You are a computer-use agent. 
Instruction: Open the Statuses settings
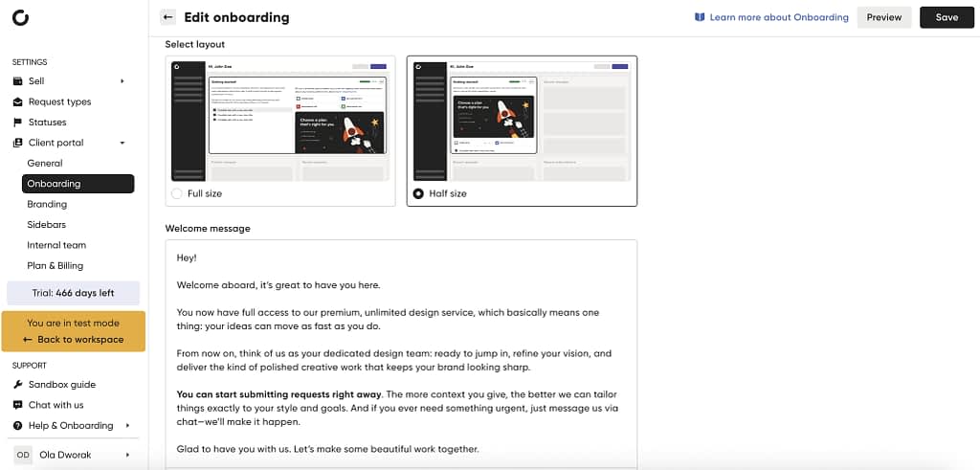point(48,123)
